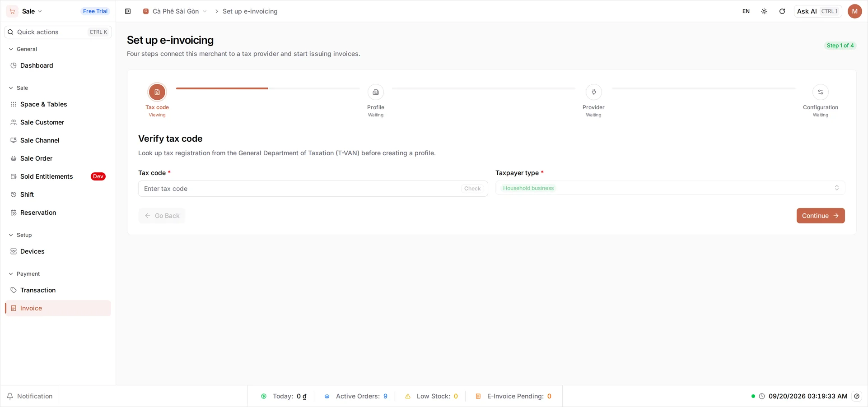Click the Profile step icon
868x407 pixels.
click(x=376, y=92)
